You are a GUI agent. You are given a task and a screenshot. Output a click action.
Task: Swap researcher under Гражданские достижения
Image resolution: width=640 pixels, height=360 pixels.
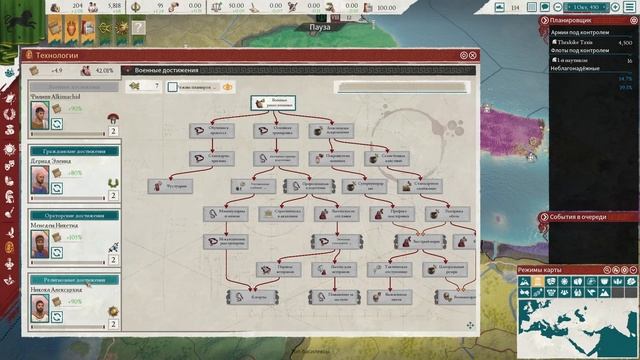pos(57,188)
